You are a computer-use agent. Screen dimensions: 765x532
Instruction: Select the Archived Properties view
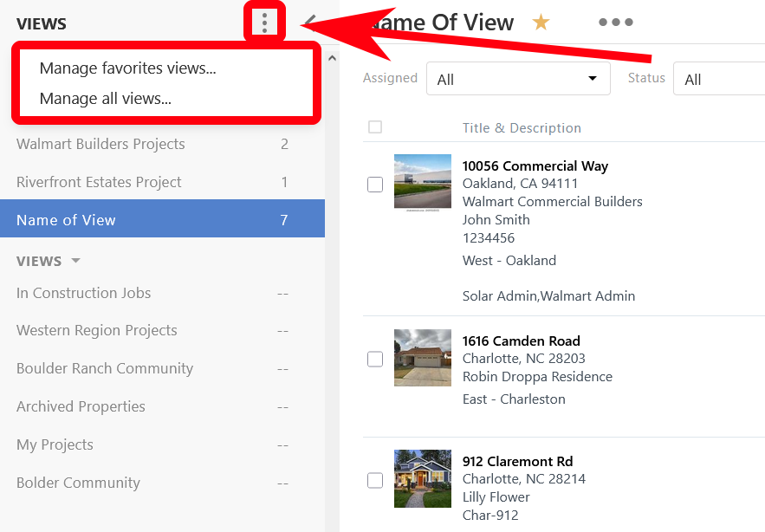81,406
